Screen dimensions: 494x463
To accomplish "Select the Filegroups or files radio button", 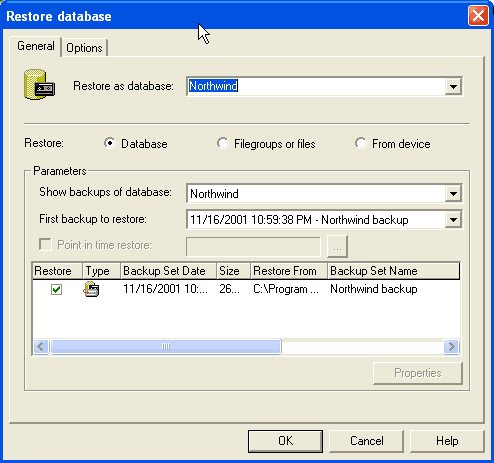I will click(x=222, y=143).
